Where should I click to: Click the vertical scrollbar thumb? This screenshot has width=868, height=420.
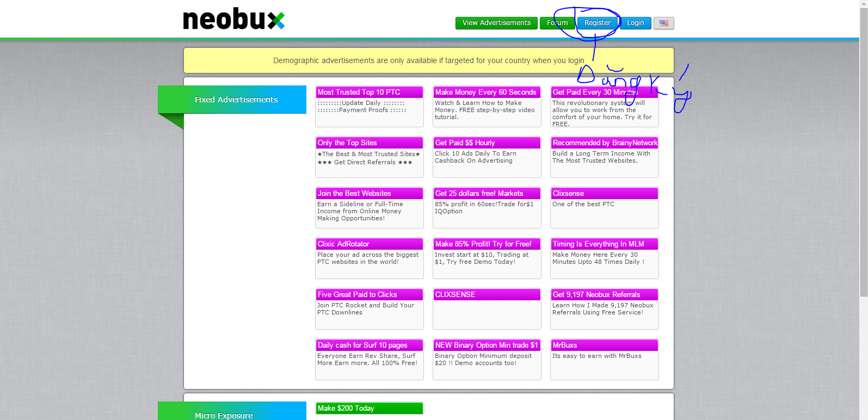tap(864, 152)
